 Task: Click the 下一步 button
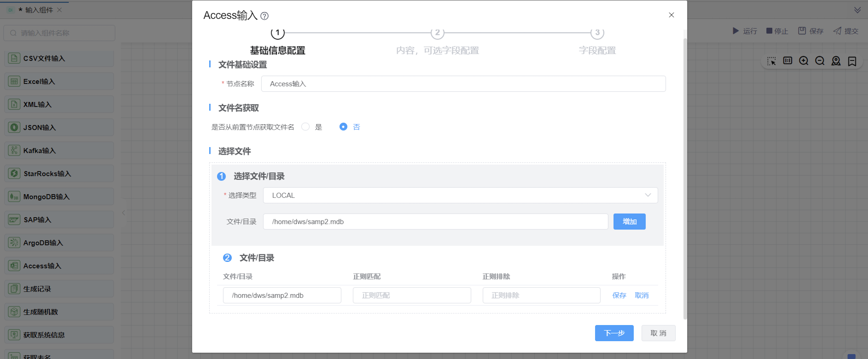point(614,333)
